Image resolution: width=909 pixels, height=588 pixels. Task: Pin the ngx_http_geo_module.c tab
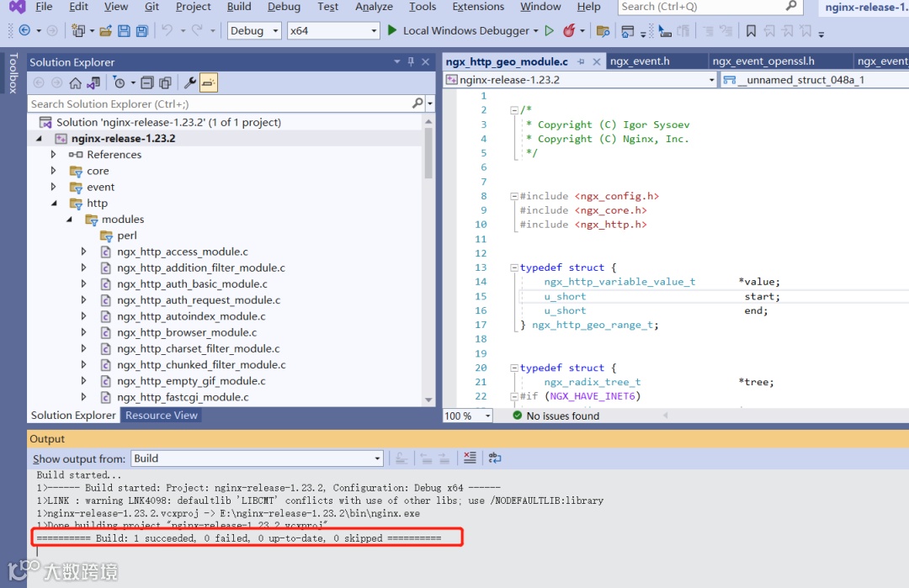(581, 61)
